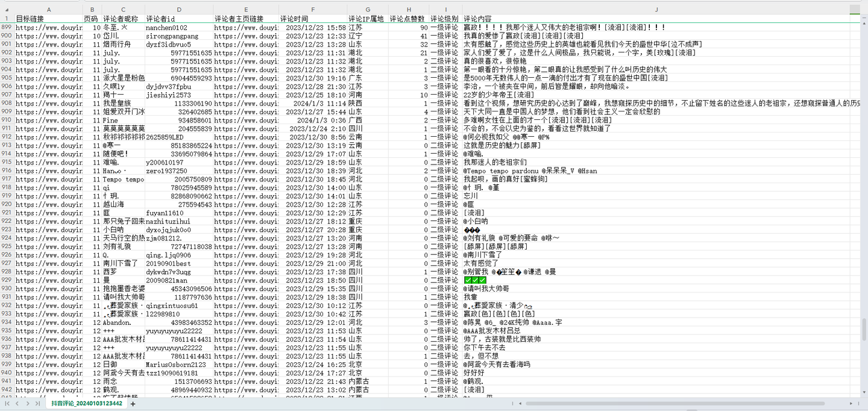
Task: Click the cell containing MariusOsborn2123
Action: [179, 365]
